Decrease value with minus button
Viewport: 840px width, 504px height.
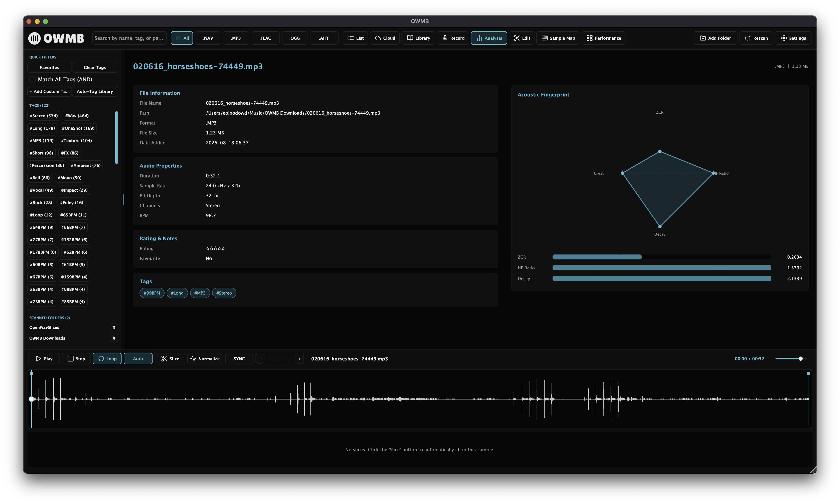click(x=260, y=359)
